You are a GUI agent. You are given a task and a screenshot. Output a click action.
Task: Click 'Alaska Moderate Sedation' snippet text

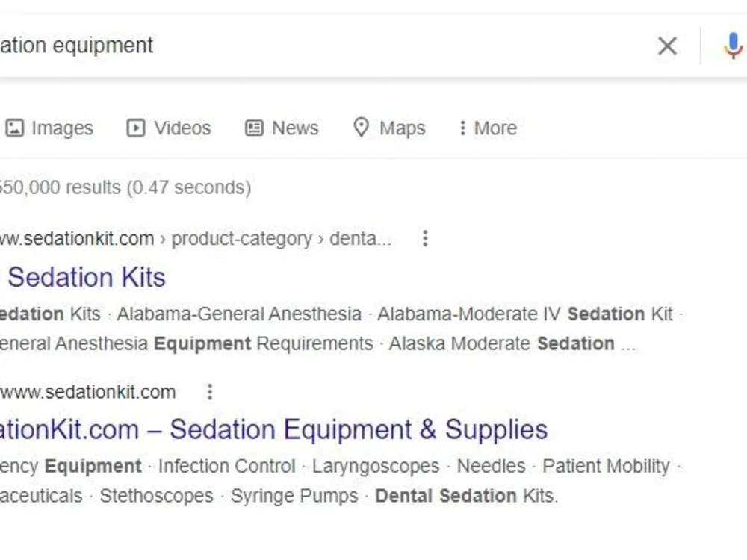point(502,343)
